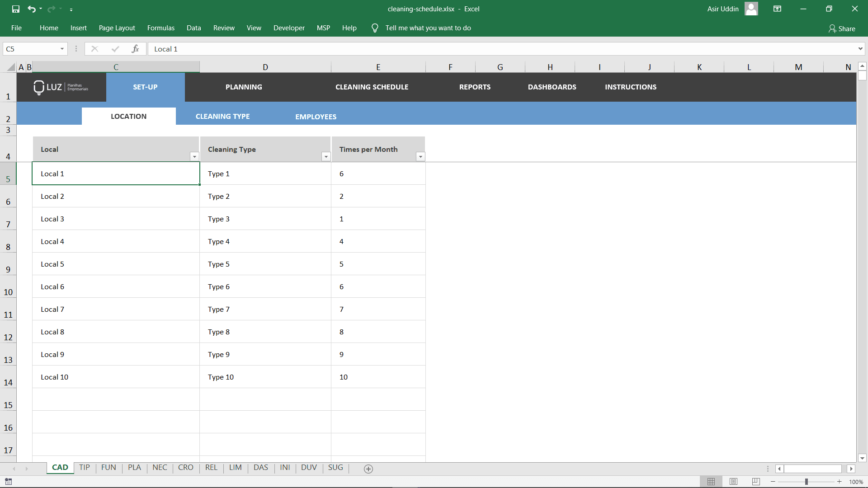This screenshot has width=868, height=488.
Task: Click the Insert Function (fx) icon
Action: (135, 49)
